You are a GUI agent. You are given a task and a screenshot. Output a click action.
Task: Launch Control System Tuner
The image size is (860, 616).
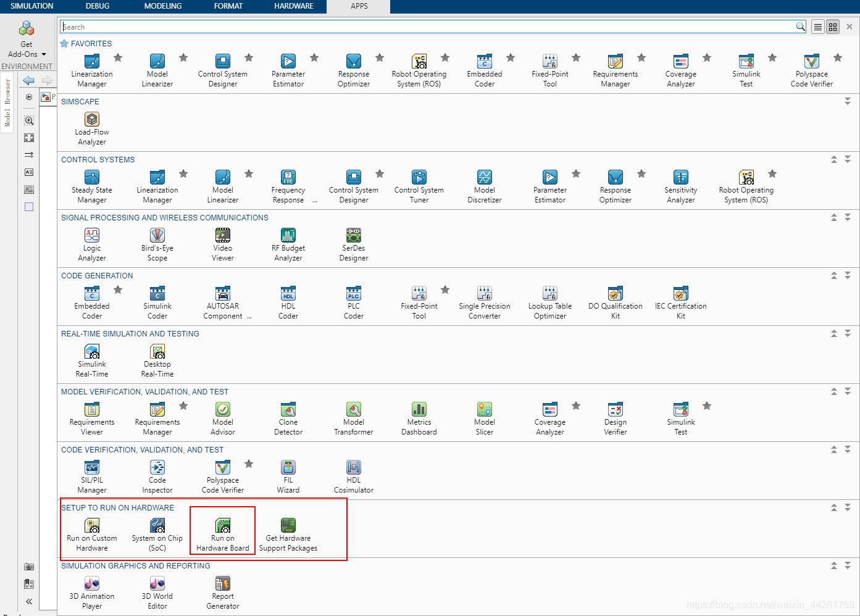pyautogui.click(x=419, y=186)
